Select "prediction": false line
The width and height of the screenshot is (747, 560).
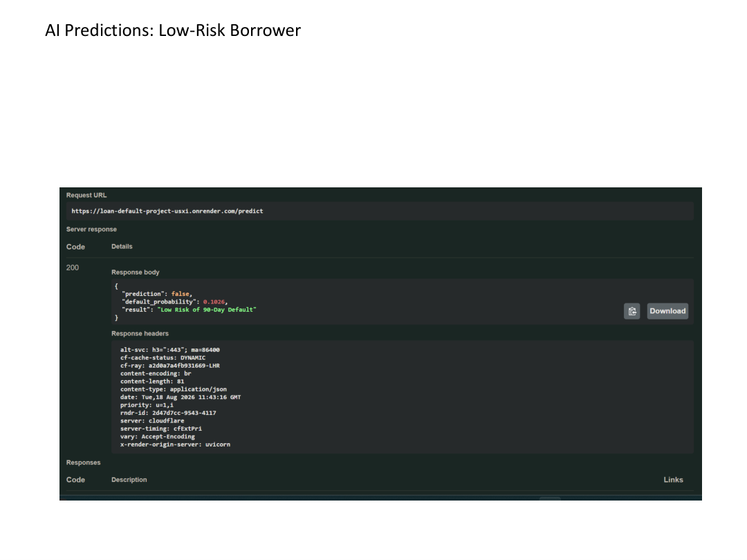click(x=157, y=294)
